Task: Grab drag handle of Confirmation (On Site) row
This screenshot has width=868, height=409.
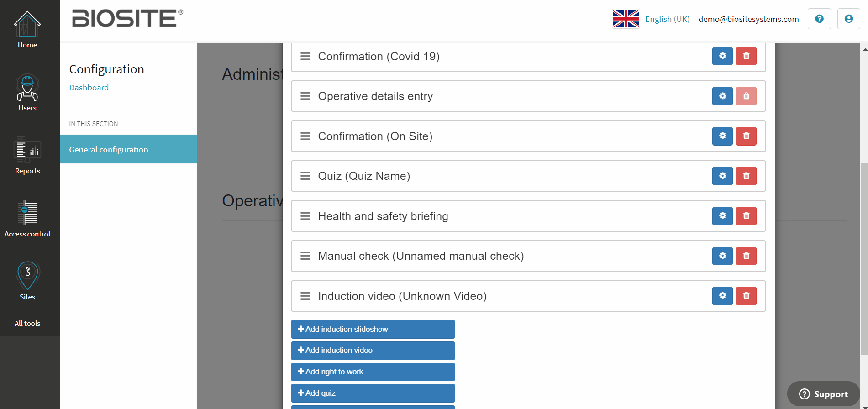Action: 305,136
